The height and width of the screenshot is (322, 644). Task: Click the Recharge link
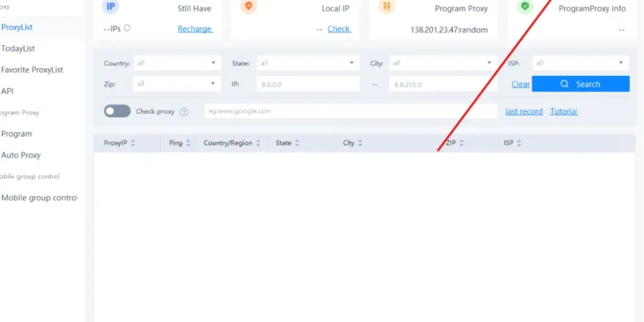point(195,29)
